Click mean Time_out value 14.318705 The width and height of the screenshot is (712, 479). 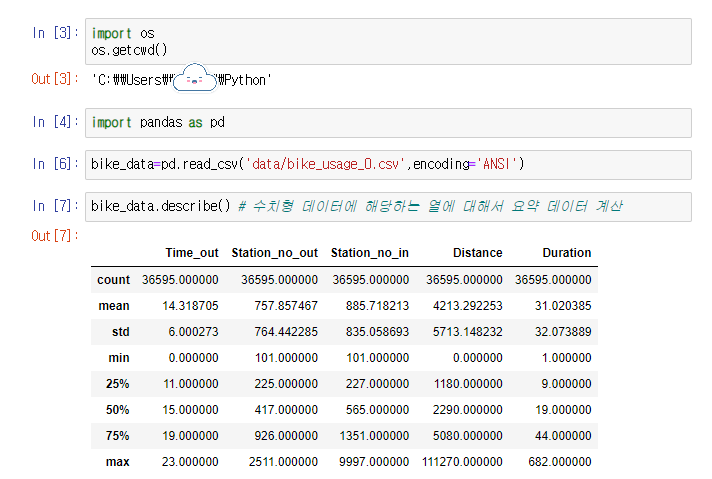[x=190, y=306]
